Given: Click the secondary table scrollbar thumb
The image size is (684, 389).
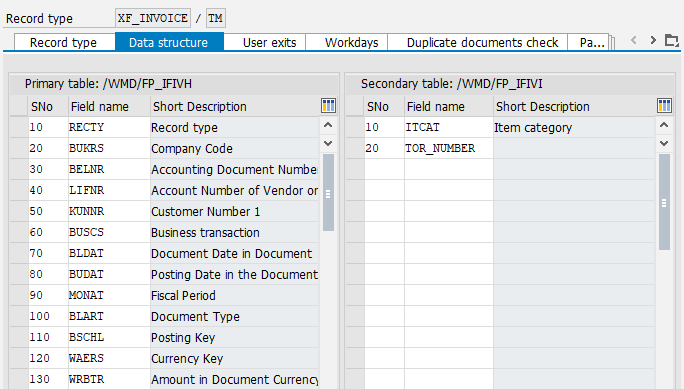Looking at the screenshot, I should click(x=664, y=202).
